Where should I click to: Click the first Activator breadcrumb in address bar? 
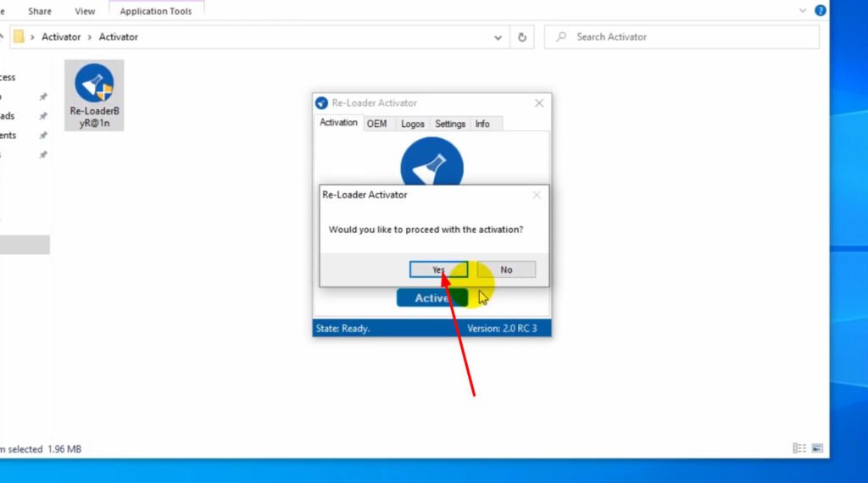click(61, 37)
